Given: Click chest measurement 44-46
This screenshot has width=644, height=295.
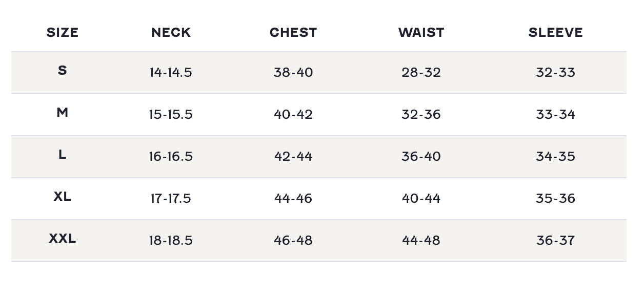Looking at the screenshot, I should [293, 199].
